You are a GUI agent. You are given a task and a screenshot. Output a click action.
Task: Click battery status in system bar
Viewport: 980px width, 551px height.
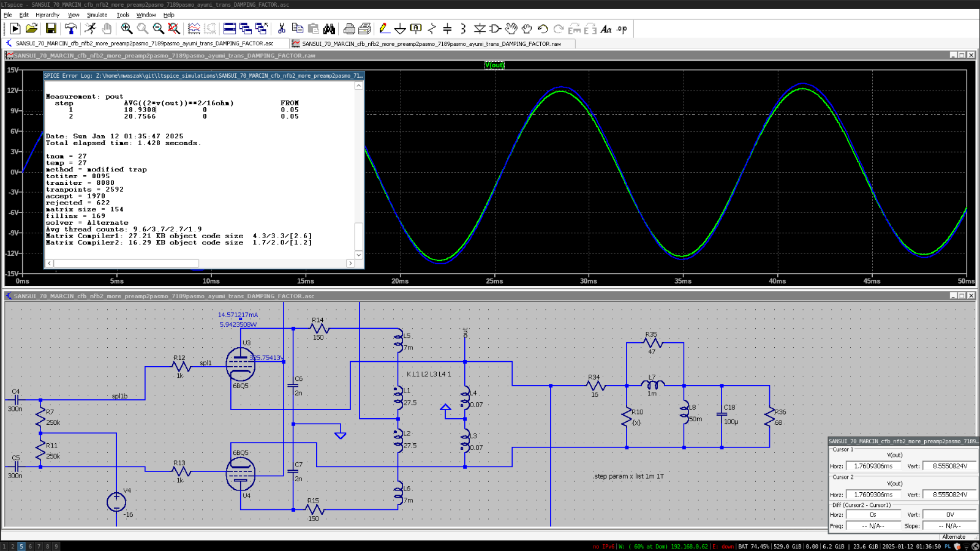[753, 546]
